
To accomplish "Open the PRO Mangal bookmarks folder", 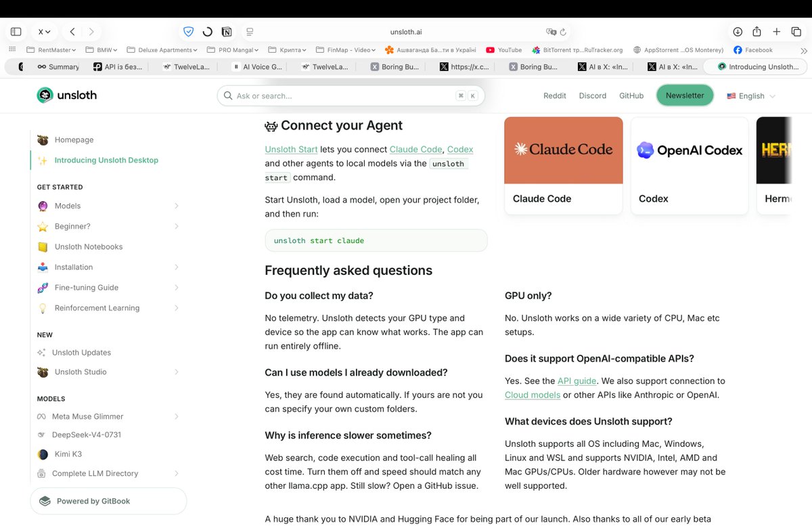I will (x=233, y=49).
